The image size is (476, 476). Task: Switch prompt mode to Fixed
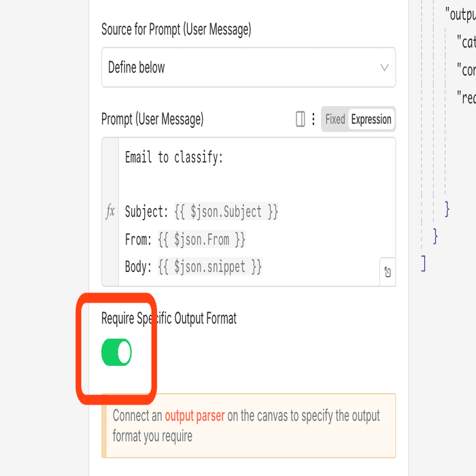(335, 120)
